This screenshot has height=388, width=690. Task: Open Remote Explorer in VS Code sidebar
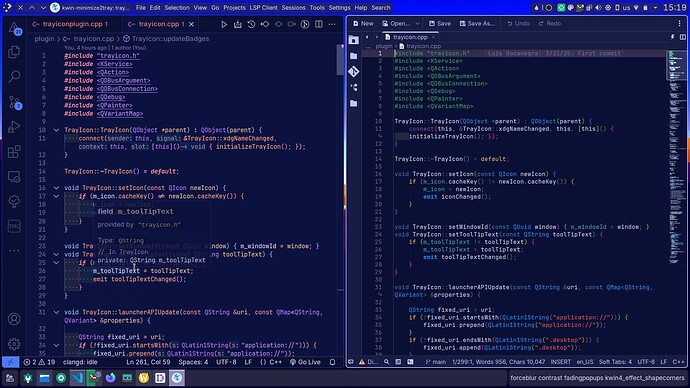tap(14, 177)
